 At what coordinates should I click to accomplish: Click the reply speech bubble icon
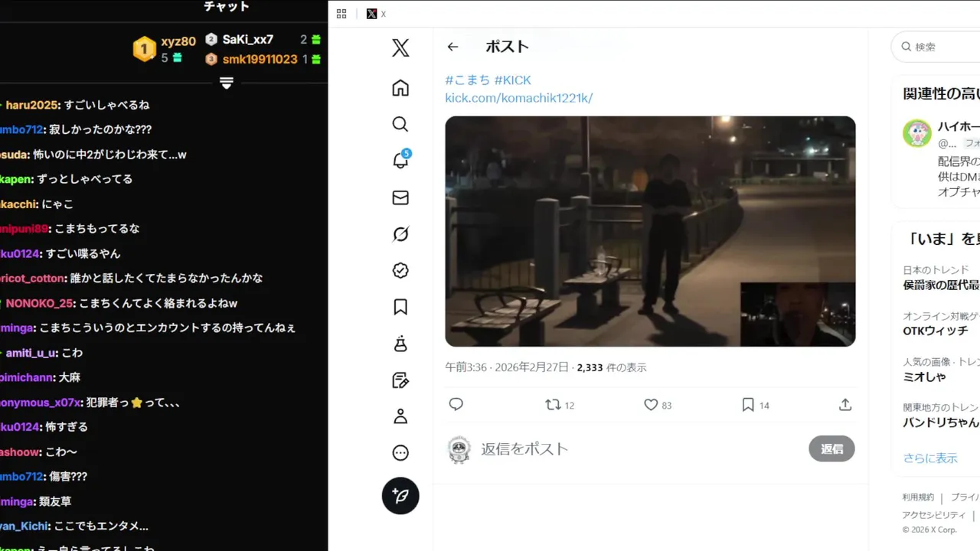(x=456, y=404)
